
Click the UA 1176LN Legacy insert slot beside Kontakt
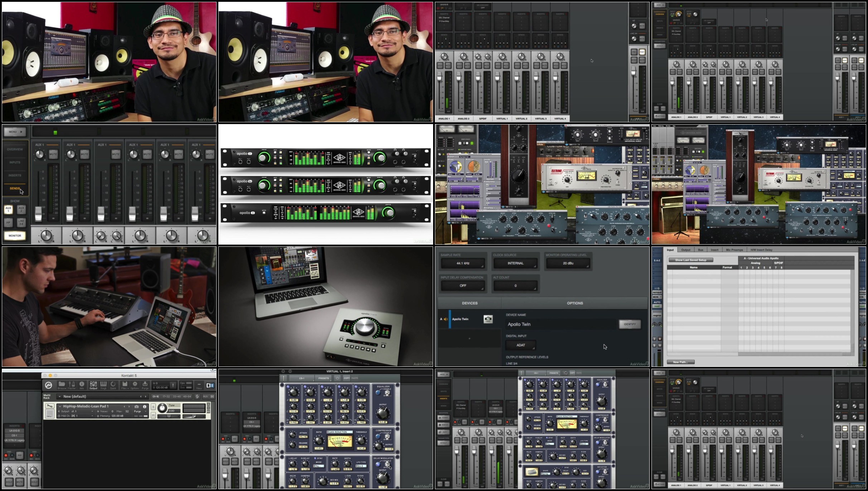[14, 440]
